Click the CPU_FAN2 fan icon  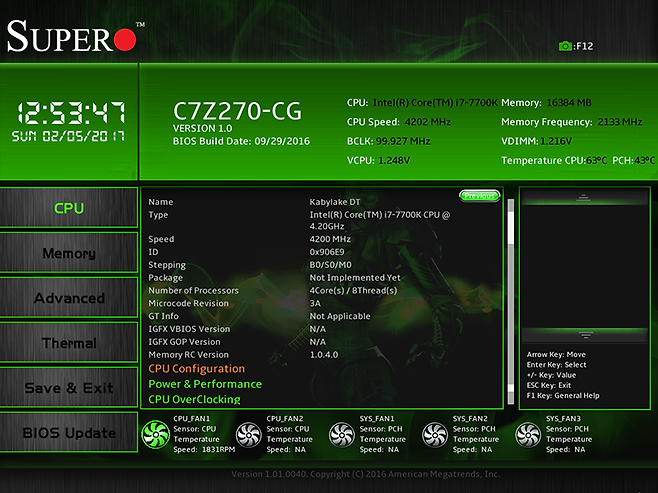[x=249, y=435]
